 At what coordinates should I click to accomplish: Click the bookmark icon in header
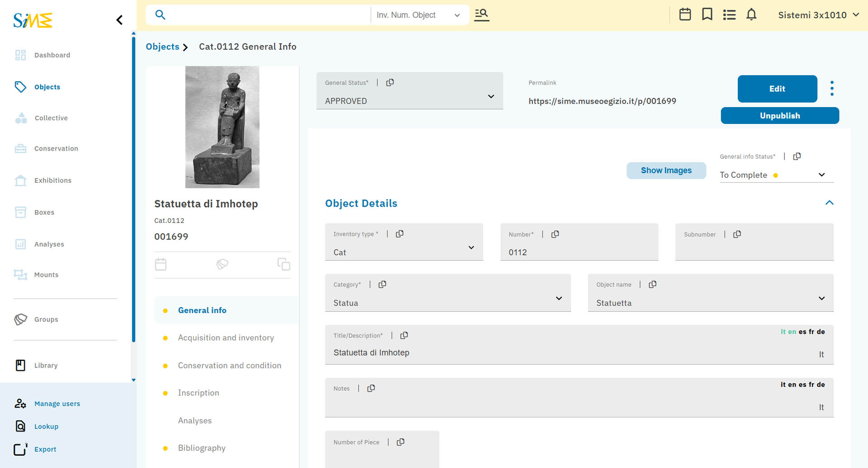tap(707, 14)
